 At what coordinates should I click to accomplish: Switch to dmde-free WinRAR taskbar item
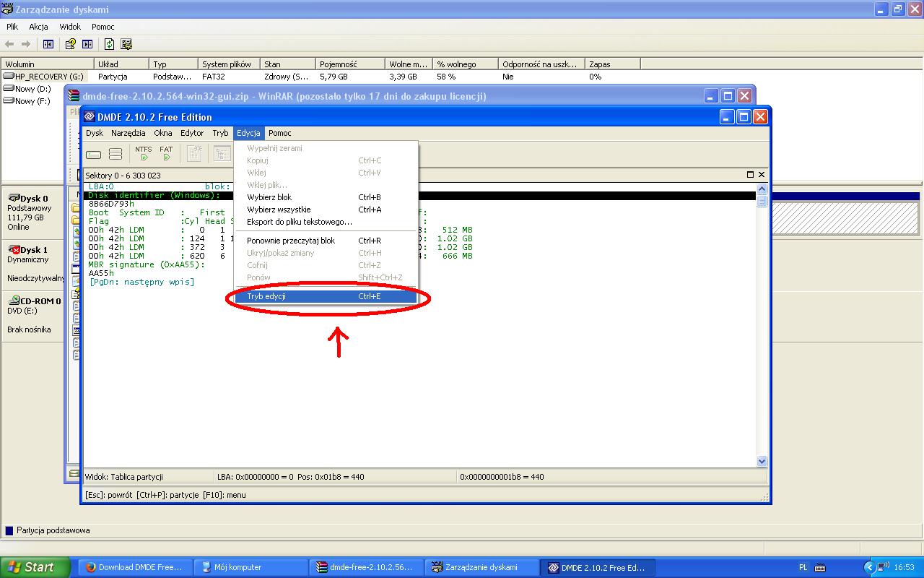click(x=366, y=567)
